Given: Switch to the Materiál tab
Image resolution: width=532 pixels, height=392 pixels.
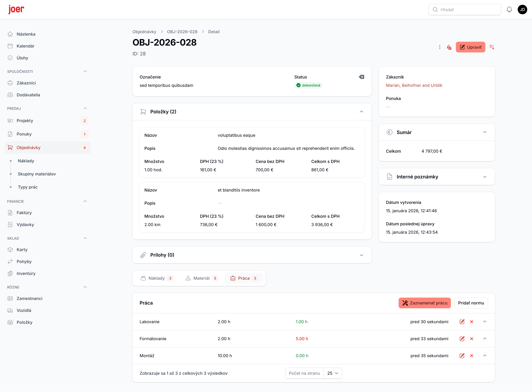Looking at the screenshot, I should (201, 278).
